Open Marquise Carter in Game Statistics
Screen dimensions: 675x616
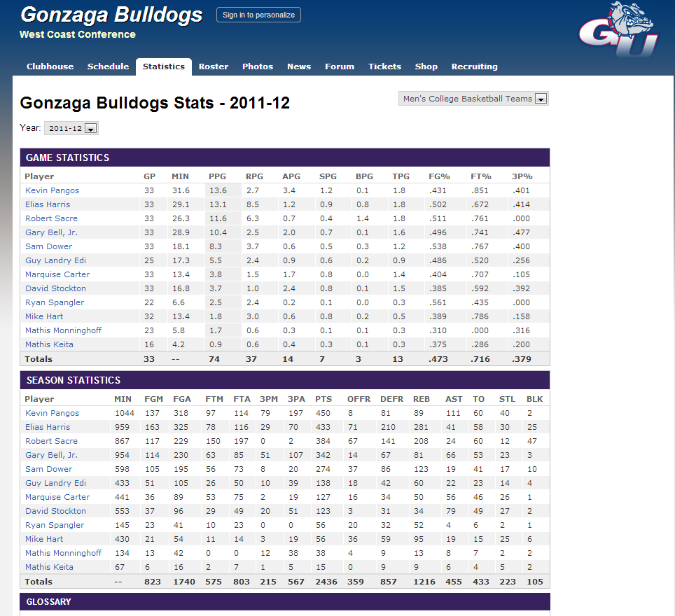(57, 274)
